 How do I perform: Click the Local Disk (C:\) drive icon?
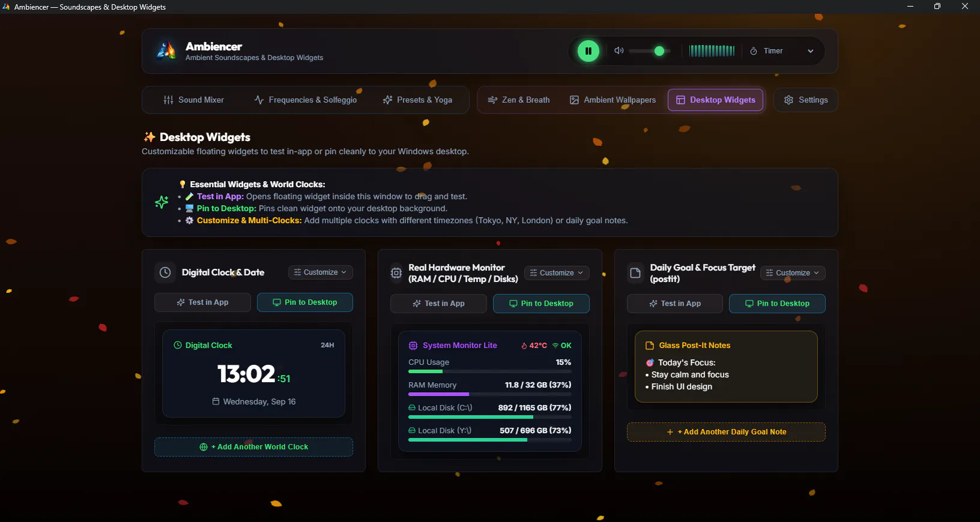pos(412,407)
